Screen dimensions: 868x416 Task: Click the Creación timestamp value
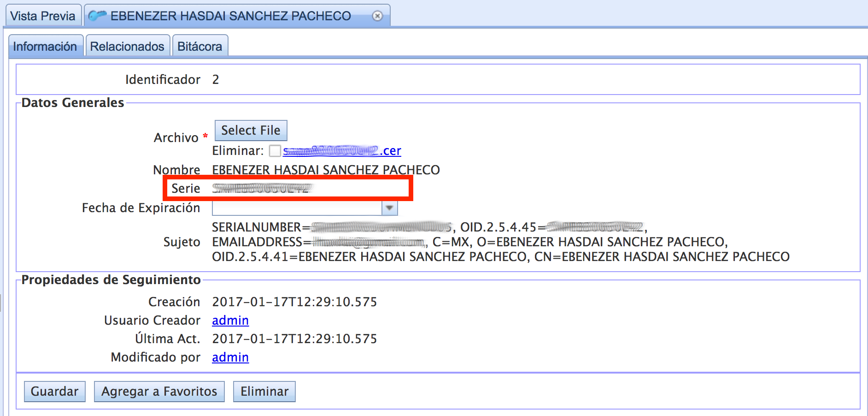pos(294,302)
